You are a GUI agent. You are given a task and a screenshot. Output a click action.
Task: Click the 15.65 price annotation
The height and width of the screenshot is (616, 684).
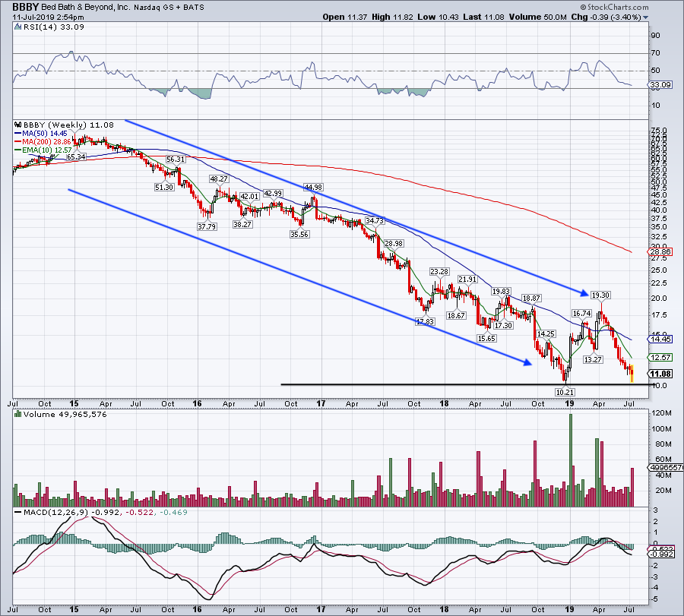[x=486, y=338]
